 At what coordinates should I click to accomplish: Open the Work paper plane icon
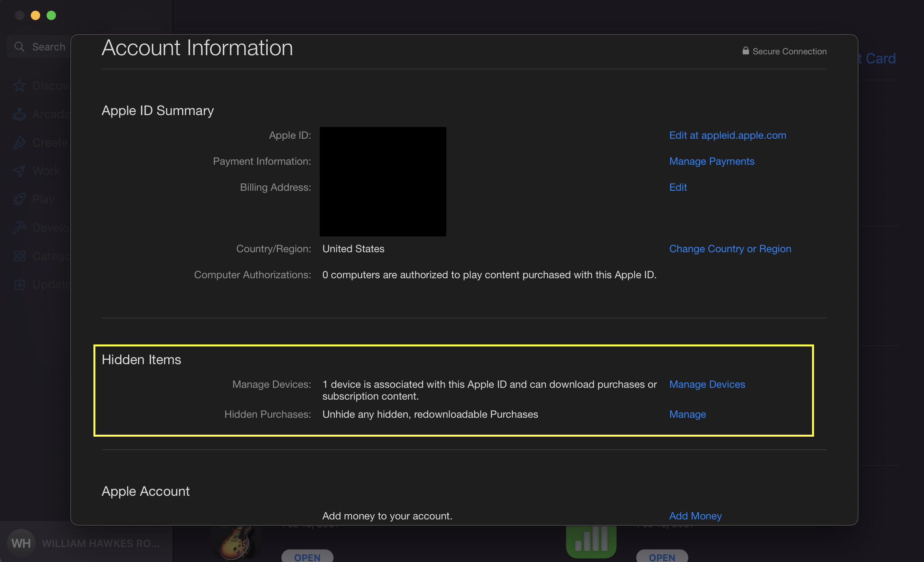coord(19,171)
